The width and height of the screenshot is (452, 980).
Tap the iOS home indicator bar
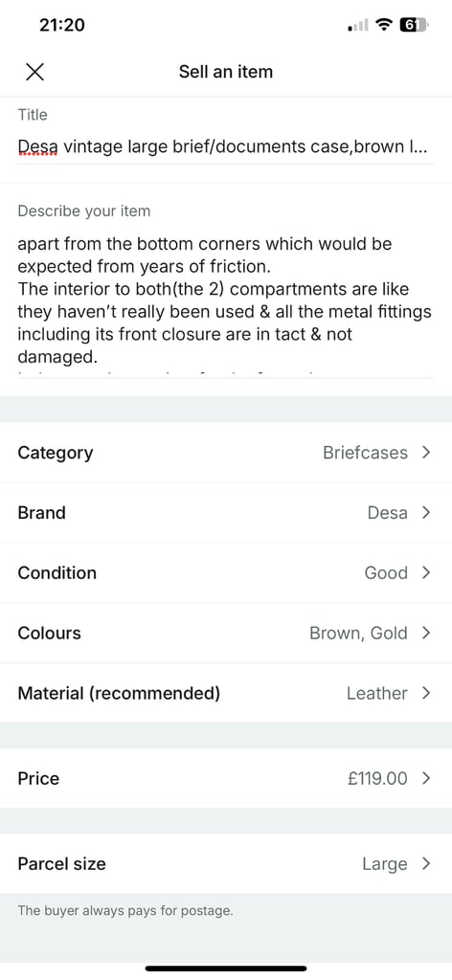click(x=226, y=969)
